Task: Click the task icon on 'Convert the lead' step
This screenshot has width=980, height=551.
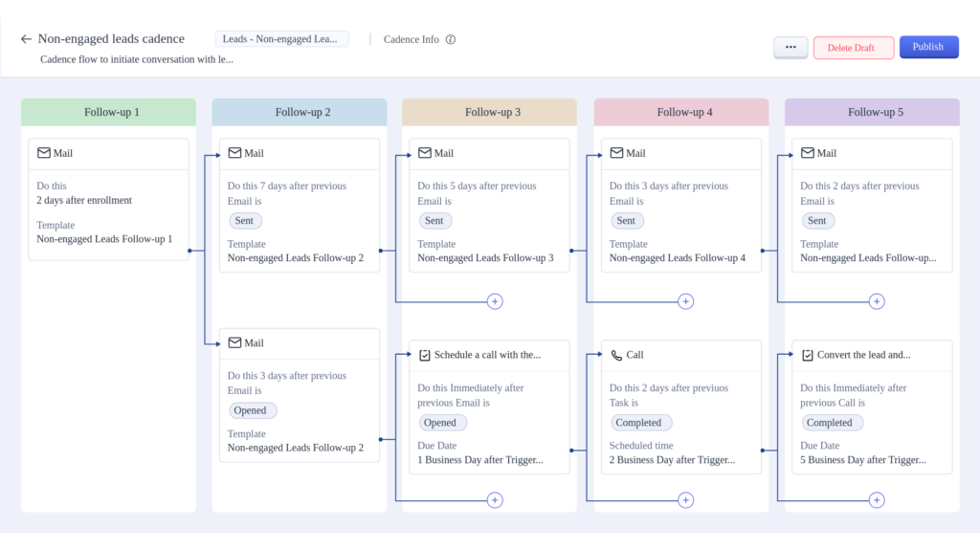Action: [807, 355]
